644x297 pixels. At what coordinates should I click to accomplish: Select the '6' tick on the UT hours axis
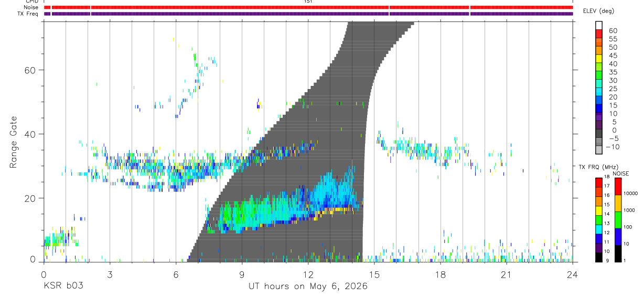tap(176, 274)
